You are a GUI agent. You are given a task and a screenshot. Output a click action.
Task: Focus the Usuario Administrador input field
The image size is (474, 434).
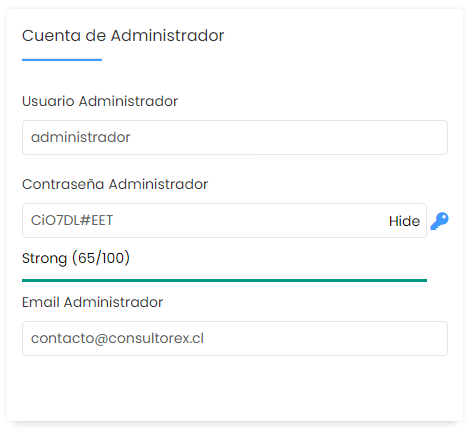coord(235,137)
